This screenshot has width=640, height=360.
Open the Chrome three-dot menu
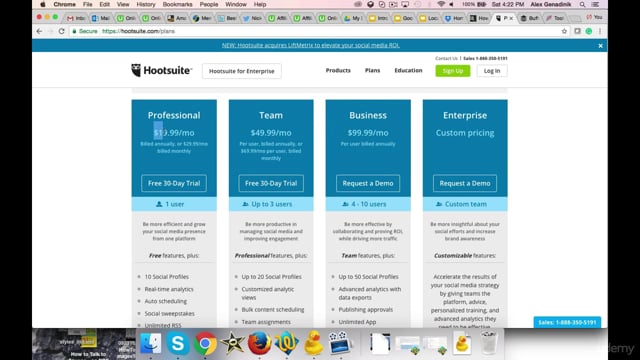click(x=600, y=31)
